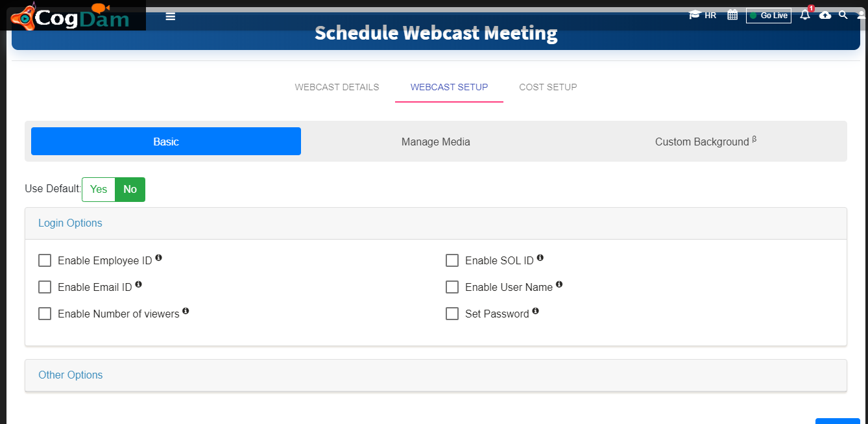Enable the Set Password checkbox
The height and width of the screenshot is (424, 868).
tap(452, 314)
